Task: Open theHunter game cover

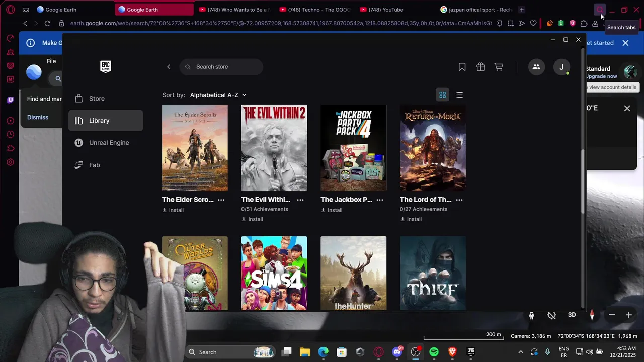Action: 354,273
